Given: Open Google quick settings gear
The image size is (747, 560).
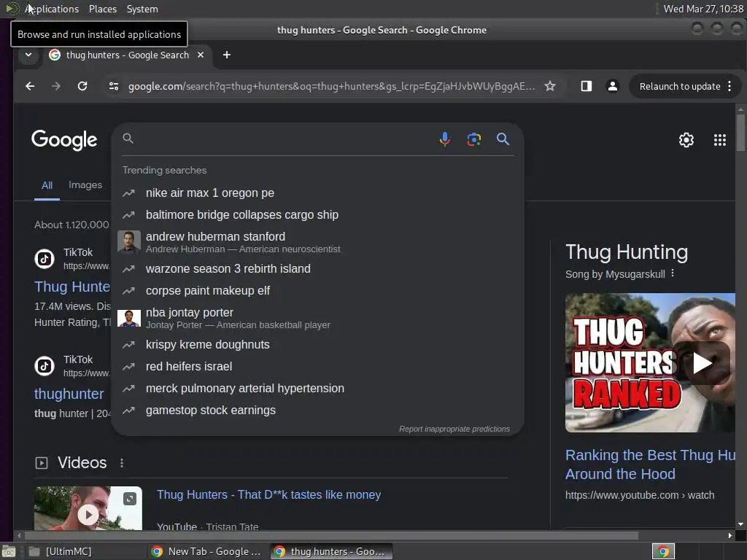Looking at the screenshot, I should point(686,140).
